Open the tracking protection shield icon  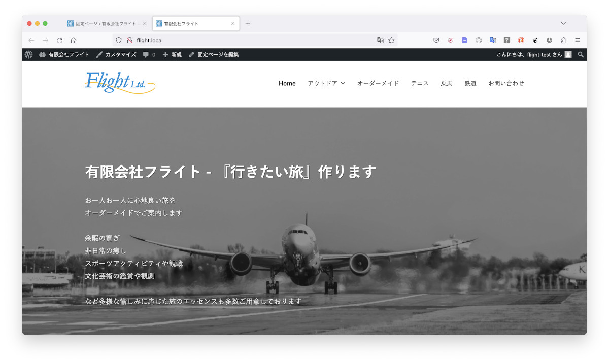click(x=119, y=40)
